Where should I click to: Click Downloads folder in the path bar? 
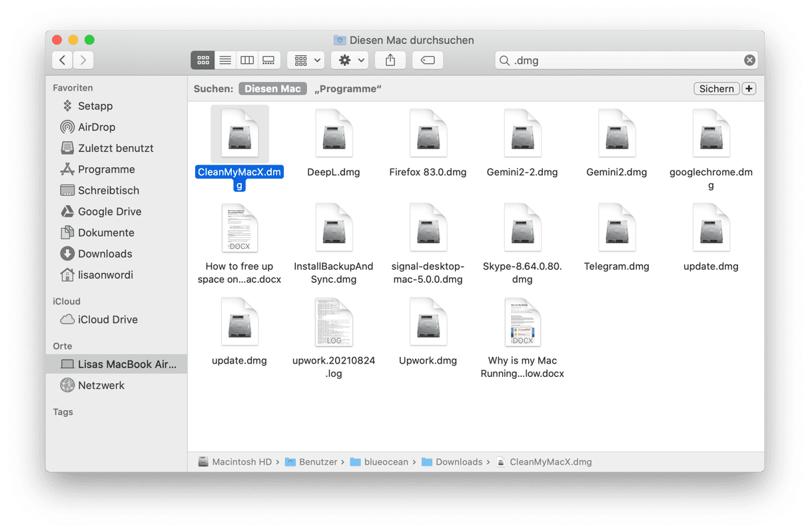pos(452,461)
